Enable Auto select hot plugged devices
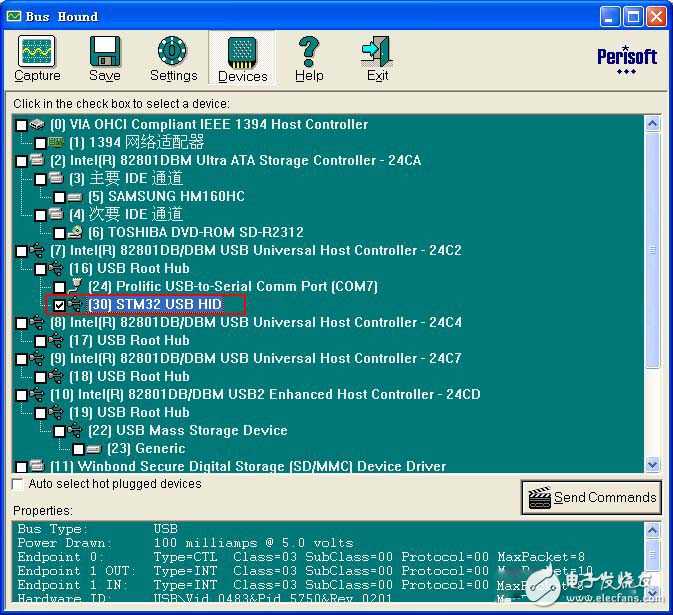 coord(18,484)
